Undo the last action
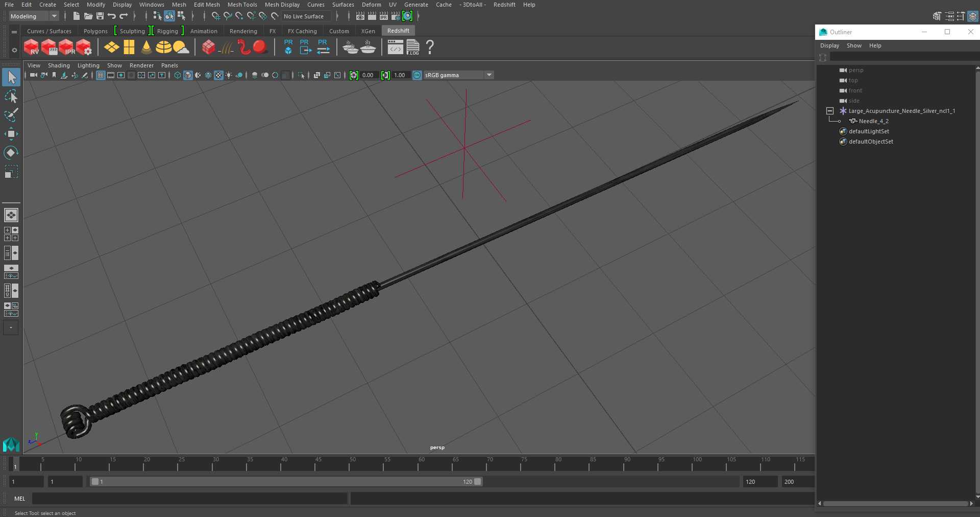This screenshot has width=980, height=517. click(x=112, y=16)
